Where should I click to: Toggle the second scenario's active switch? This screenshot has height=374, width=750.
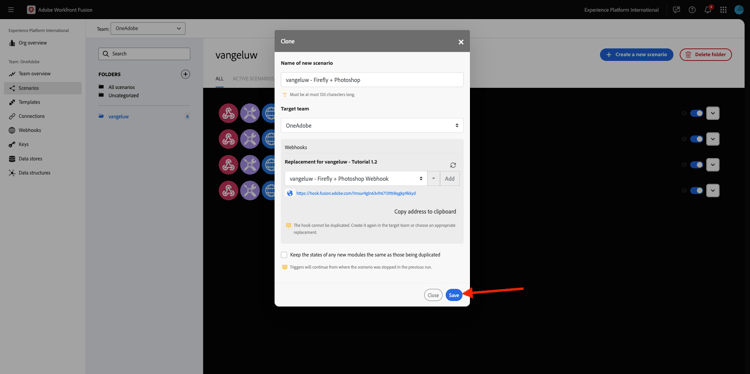696,139
